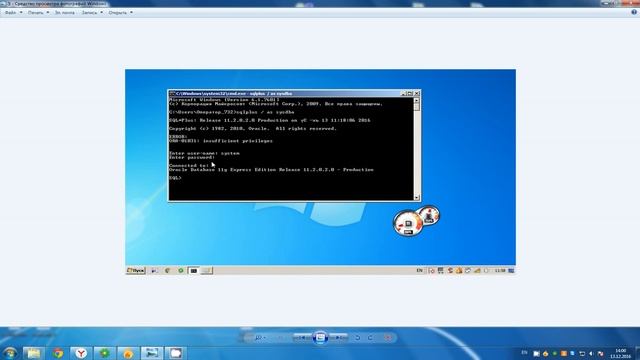Screen dimensions: 640x360
Task: Open the zoom magnifier control
Action: pyautogui.click(x=259, y=338)
